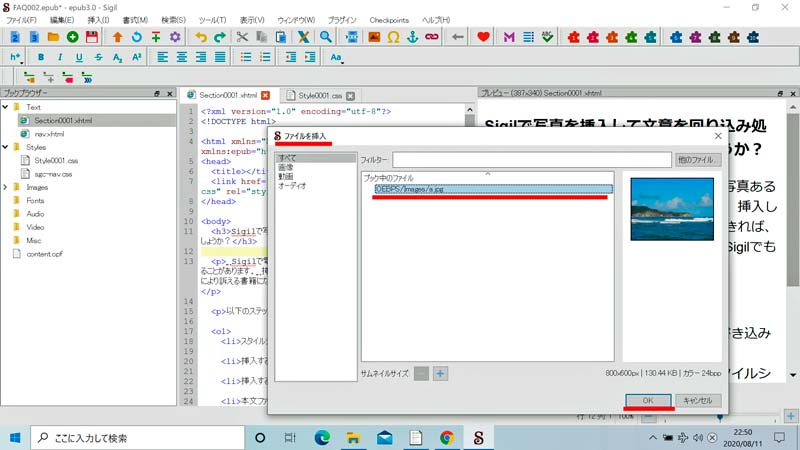Open Find with the magnifier icon
The image size is (800, 450).
click(326, 37)
